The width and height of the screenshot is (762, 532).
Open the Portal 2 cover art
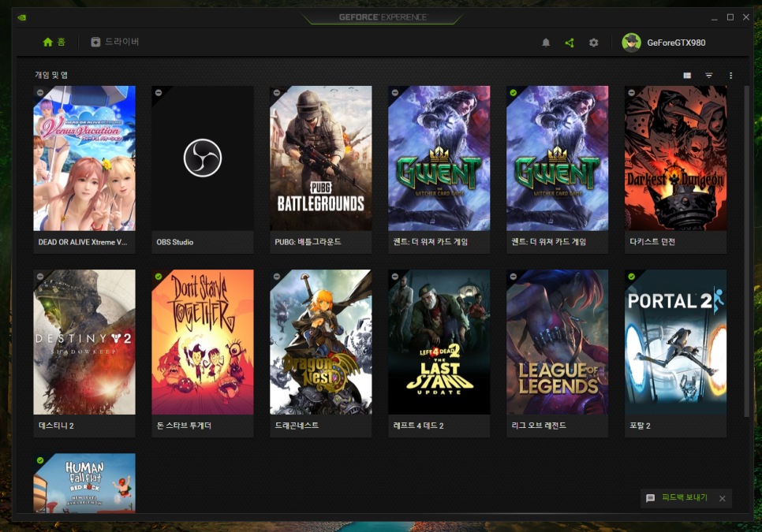point(675,342)
